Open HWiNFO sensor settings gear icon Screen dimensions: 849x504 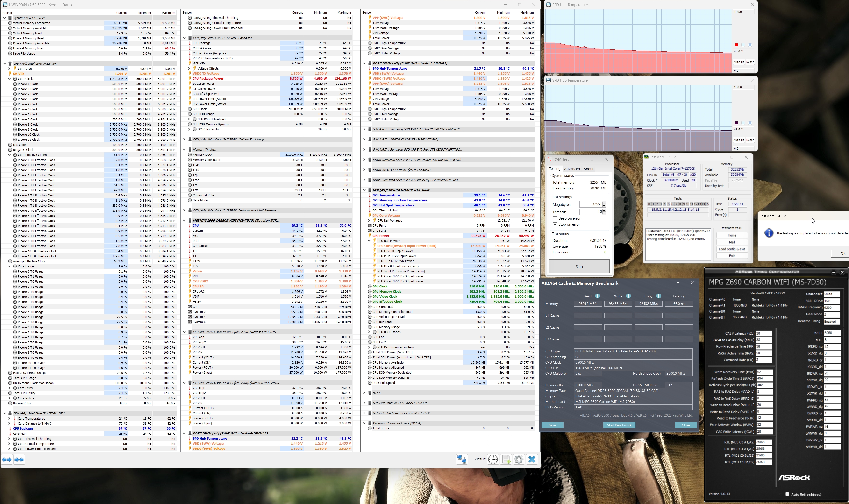point(519,460)
